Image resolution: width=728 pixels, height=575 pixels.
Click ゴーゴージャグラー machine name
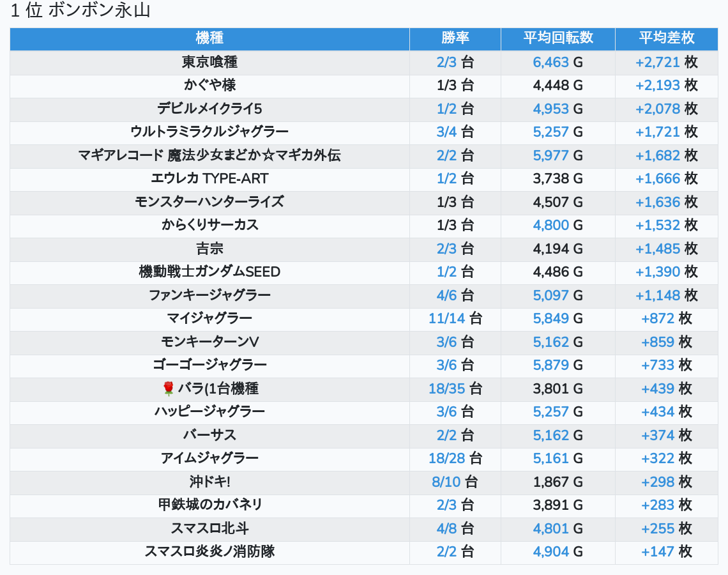tap(209, 365)
